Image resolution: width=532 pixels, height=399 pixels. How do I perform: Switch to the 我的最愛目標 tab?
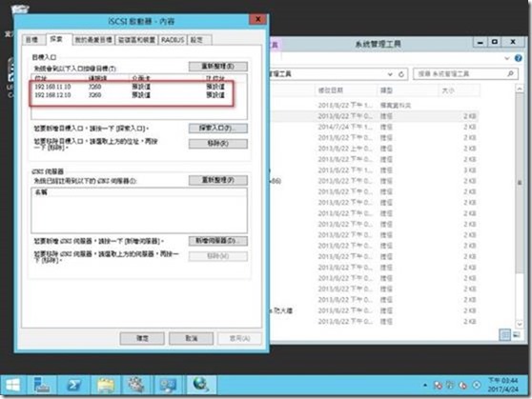pos(93,40)
